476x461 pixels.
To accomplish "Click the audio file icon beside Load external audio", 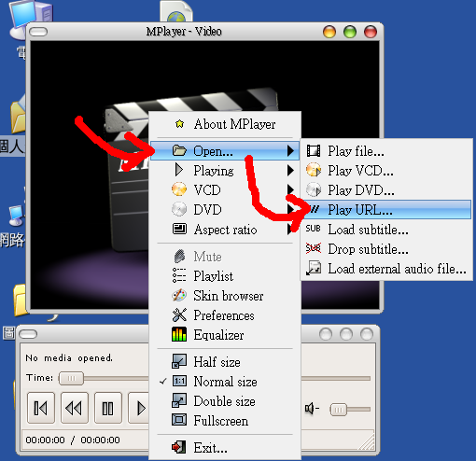I will pos(314,268).
